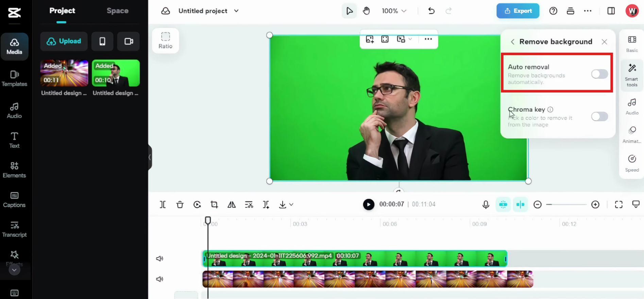The image size is (644, 299).
Task: Open the Basic settings tab
Action: pos(632,44)
